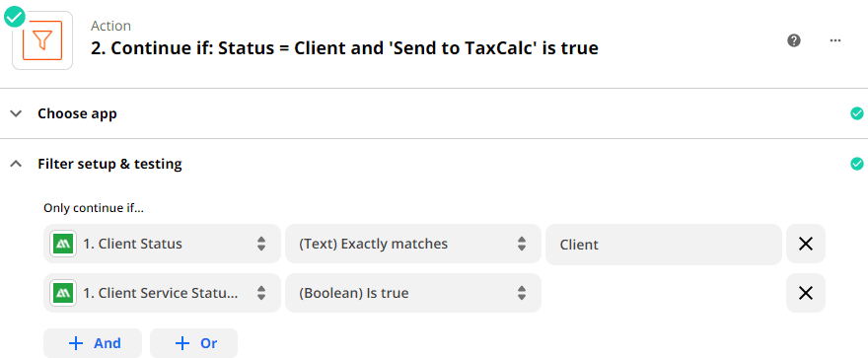This screenshot has width=868, height=358.
Task: Open the (Text) Exactly matches operator dropdown
Action: 413,244
